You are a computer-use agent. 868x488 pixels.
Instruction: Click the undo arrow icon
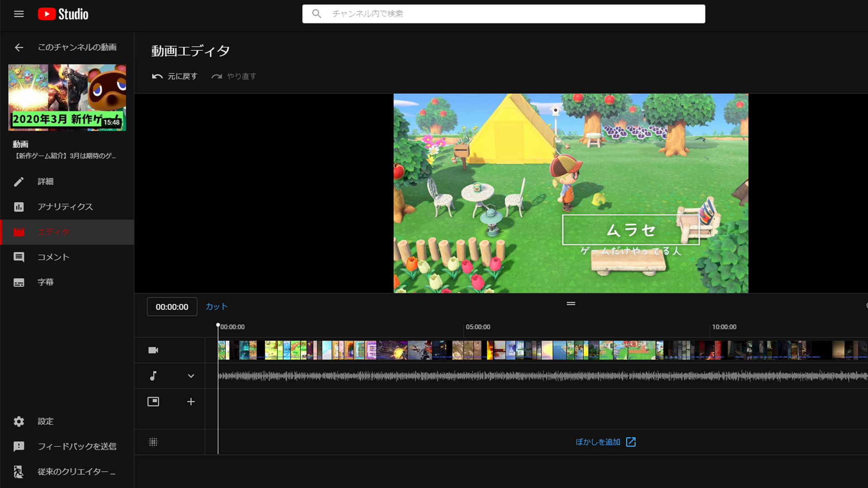tap(157, 76)
